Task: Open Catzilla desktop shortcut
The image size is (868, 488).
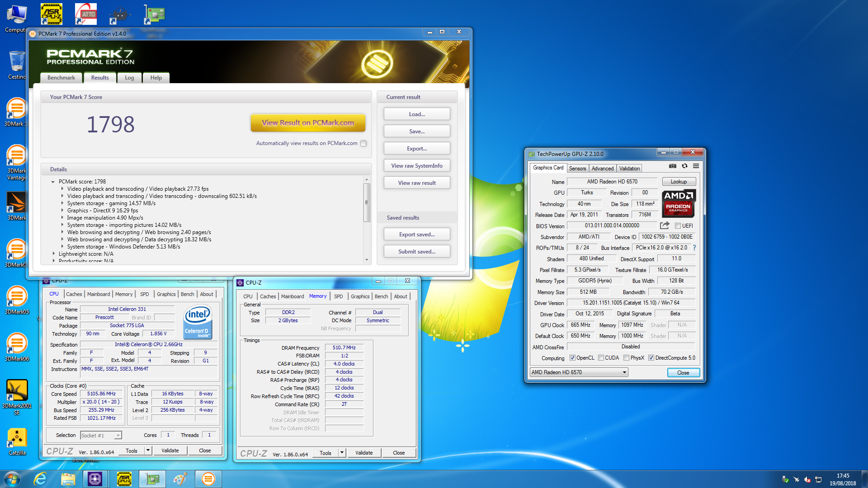Action: click(17, 442)
